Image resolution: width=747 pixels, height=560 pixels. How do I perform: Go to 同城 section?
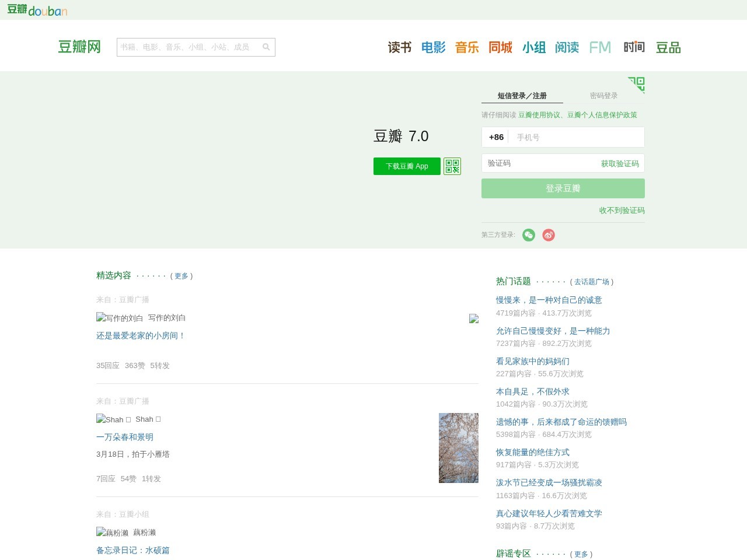point(501,47)
